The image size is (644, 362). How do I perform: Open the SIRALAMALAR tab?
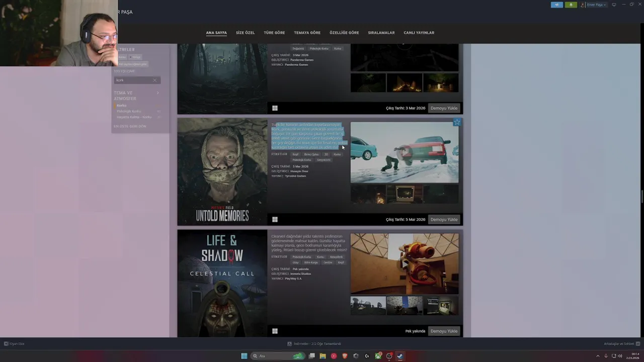381,33
